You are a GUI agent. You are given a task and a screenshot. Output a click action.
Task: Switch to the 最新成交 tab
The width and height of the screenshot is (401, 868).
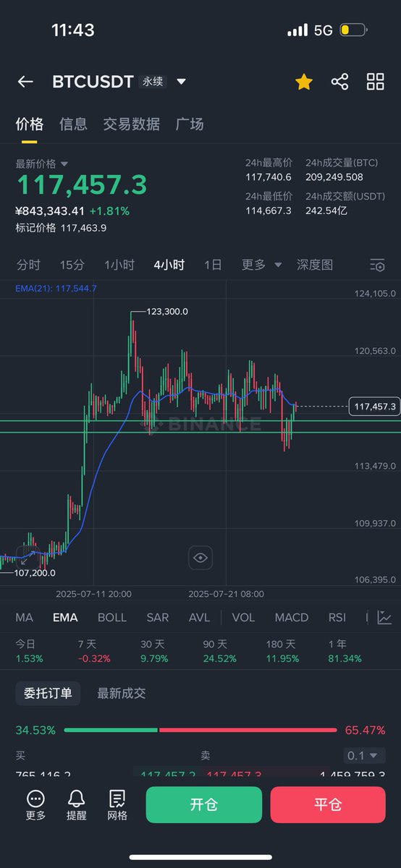(122, 693)
